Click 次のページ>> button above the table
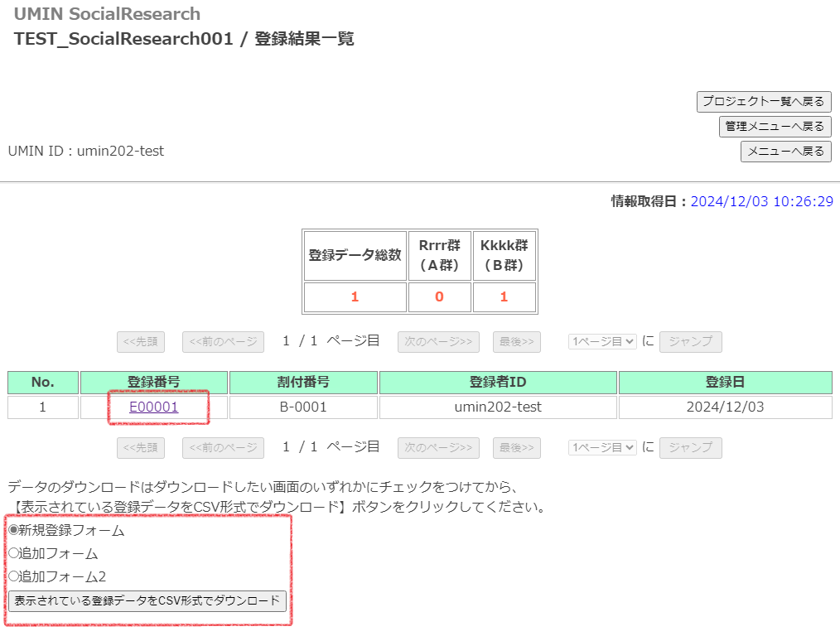Viewport: 840px width, 641px height. (x=438, y=342)
